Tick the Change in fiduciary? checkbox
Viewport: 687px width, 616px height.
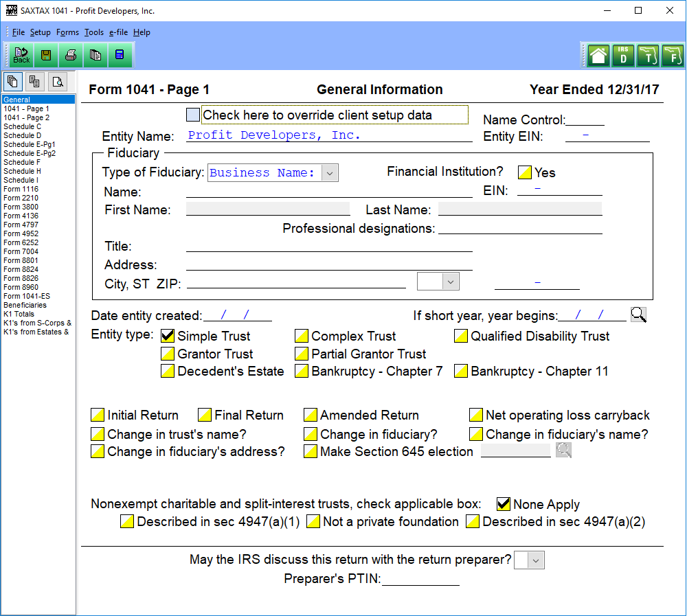pos(311,434)
